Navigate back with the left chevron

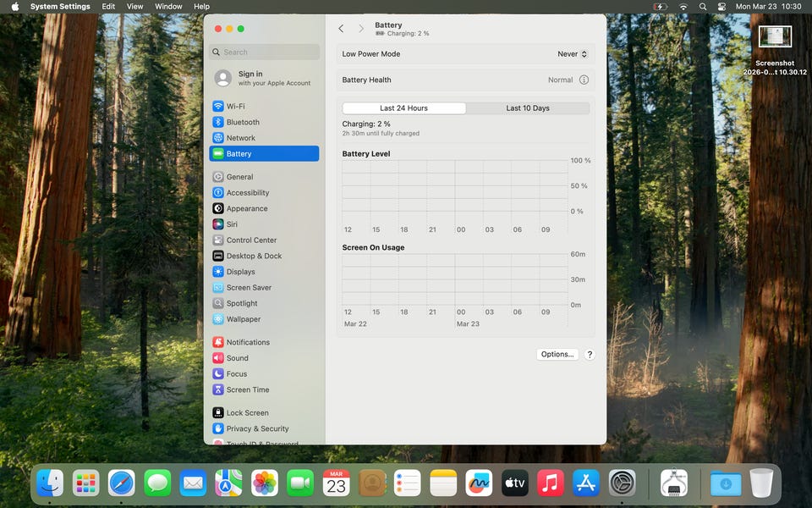point(341,29)
